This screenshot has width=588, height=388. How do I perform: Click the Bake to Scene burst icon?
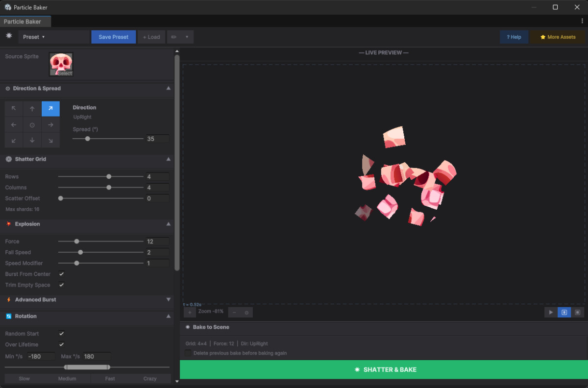[187, 327]
